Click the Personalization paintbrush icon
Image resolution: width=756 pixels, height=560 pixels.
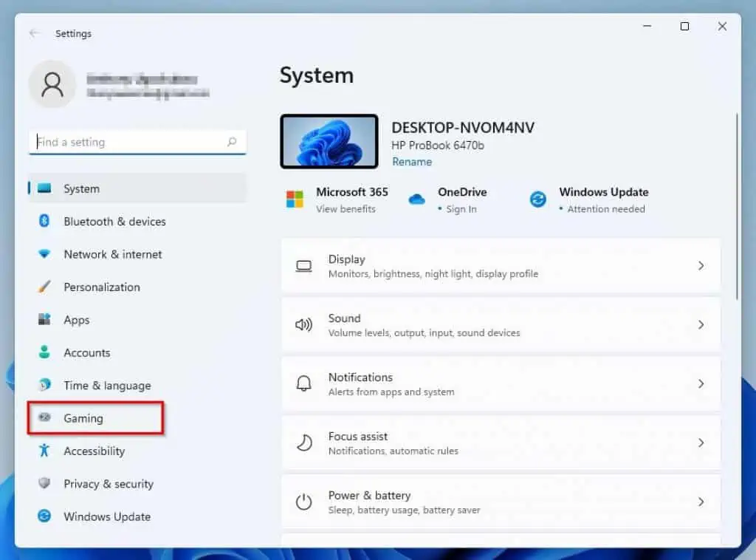44,287
